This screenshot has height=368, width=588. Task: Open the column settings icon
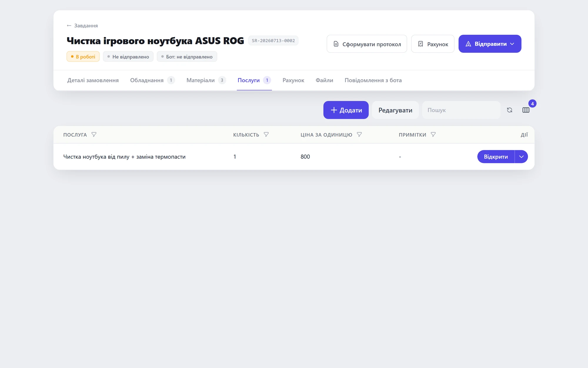click(526, 110)
